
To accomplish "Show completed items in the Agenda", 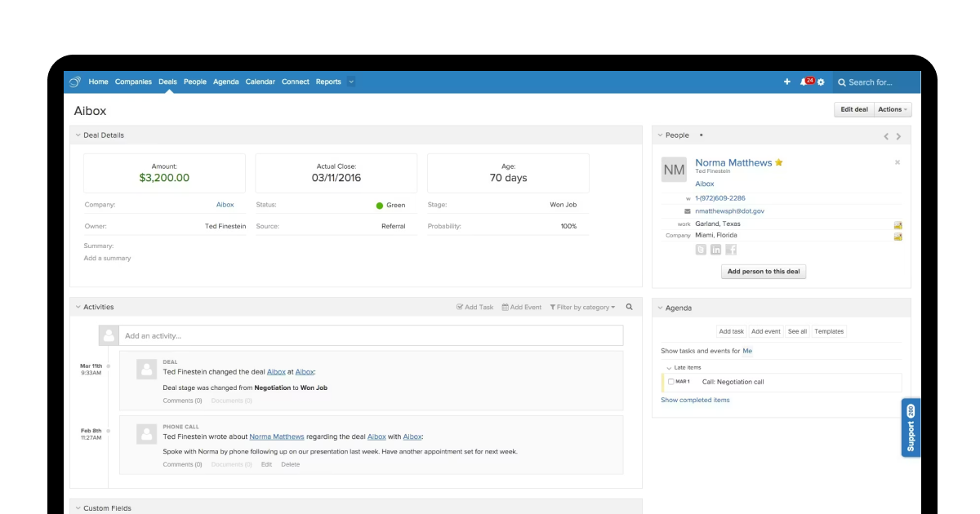I will (x=693, y=400).
